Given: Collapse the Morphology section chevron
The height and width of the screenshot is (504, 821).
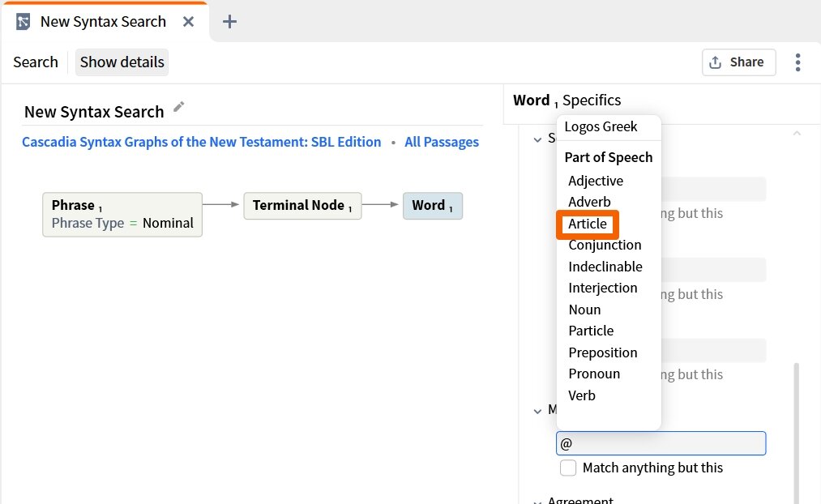Looking at the screenshot, I should tap(537, 411).
